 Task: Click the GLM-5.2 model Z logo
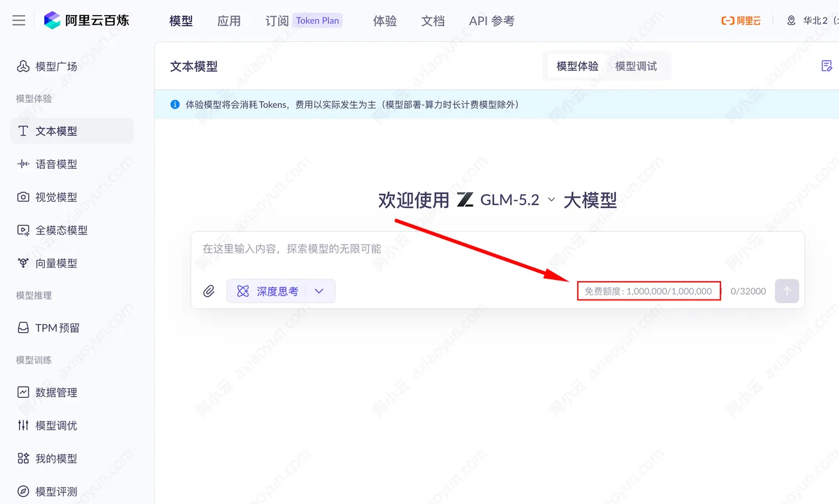tap(465, 200)
